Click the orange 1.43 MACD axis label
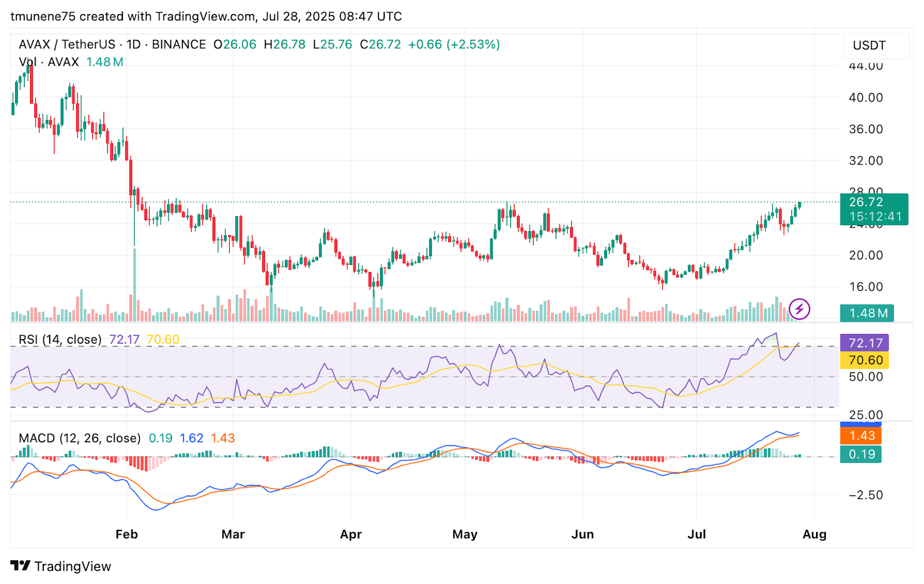 coord(861,436)
